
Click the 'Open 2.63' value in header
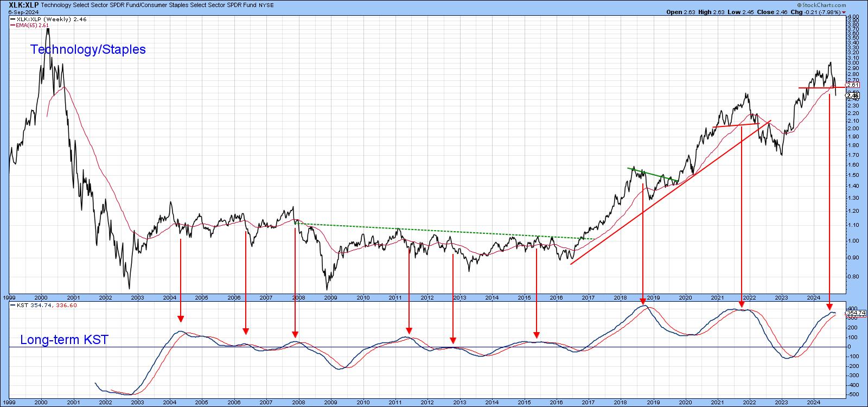tap(680, 12)
